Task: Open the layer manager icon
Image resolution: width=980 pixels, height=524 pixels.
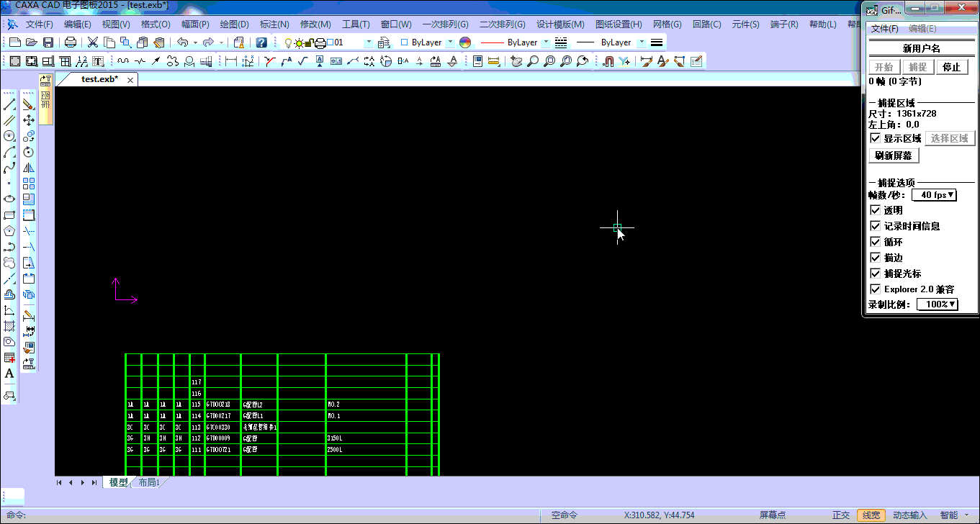Action: coord(385,42)
